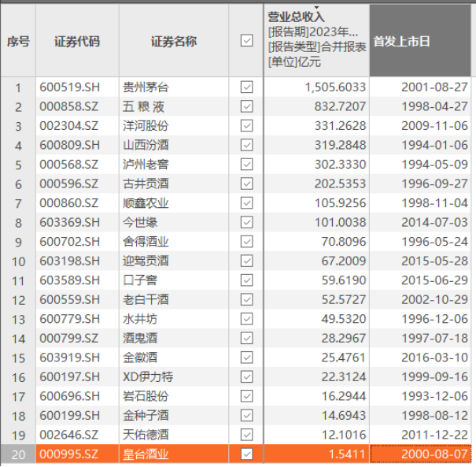476x467 pixels.
Task: Toggle checkbox in the 舍得酒业 row
Action: tap(246, 242)
